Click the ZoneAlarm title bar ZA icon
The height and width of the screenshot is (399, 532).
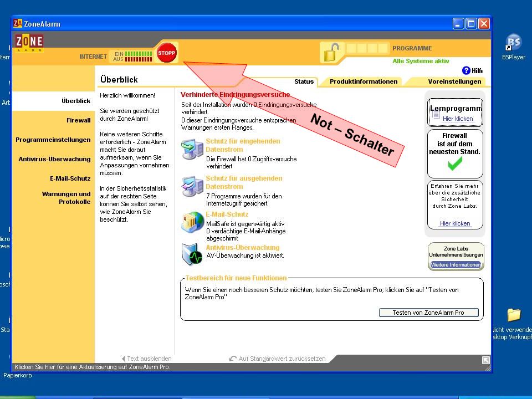tap(18, 23)
